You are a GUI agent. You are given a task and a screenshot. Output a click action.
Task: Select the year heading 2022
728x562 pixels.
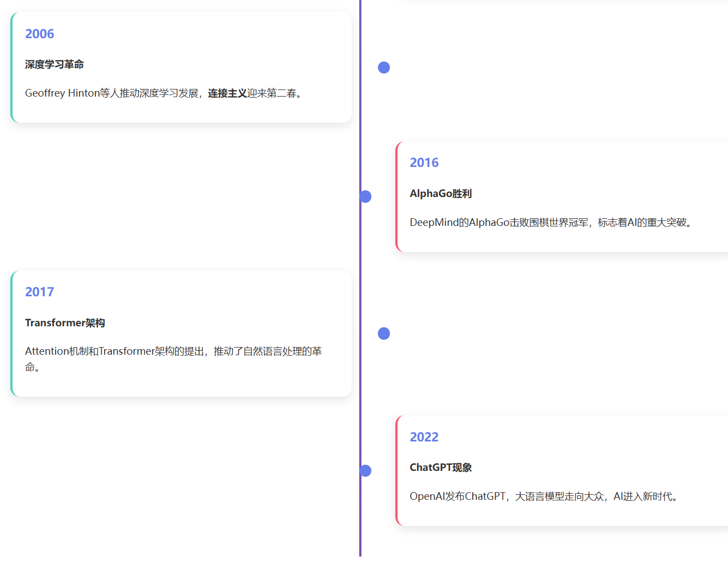424,437
